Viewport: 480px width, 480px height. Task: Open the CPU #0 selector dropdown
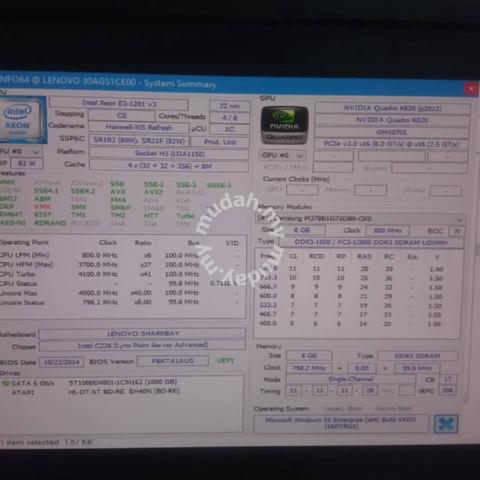coord(21,152)
